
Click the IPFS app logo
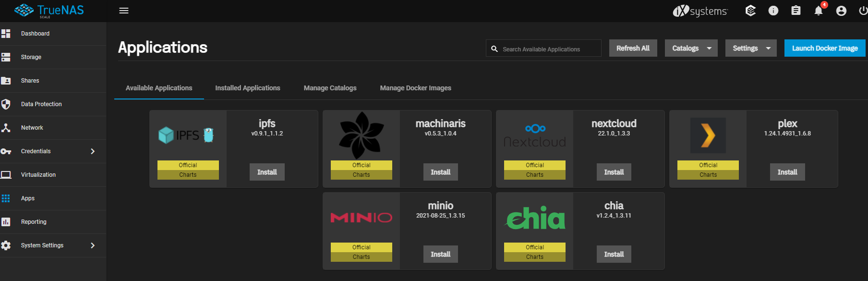click(x=186, y=135)
